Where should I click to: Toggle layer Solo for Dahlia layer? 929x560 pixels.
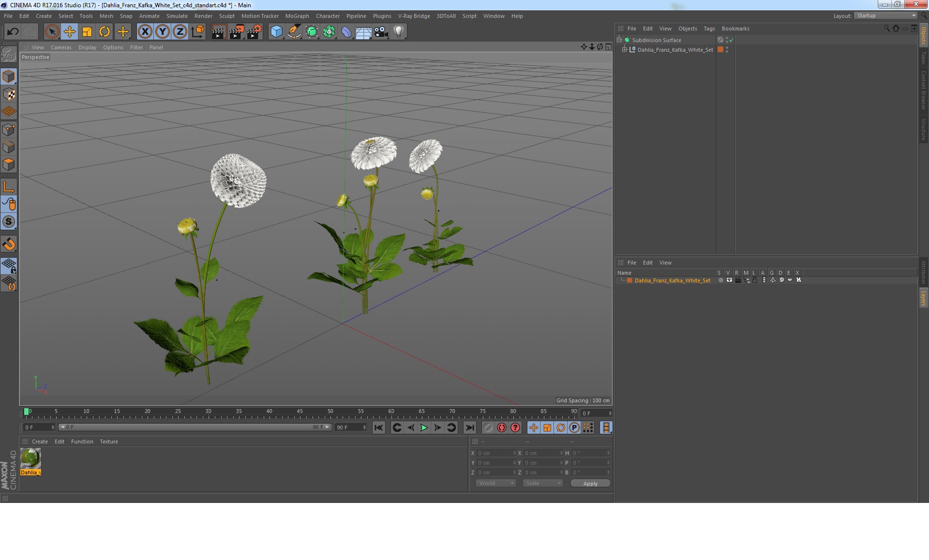720,280
